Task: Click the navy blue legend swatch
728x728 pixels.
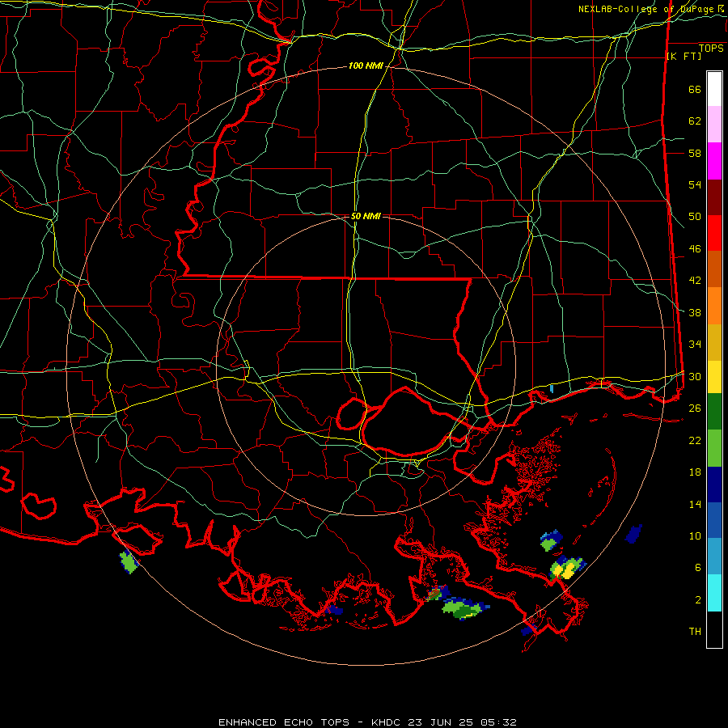Action: (714, 485)
